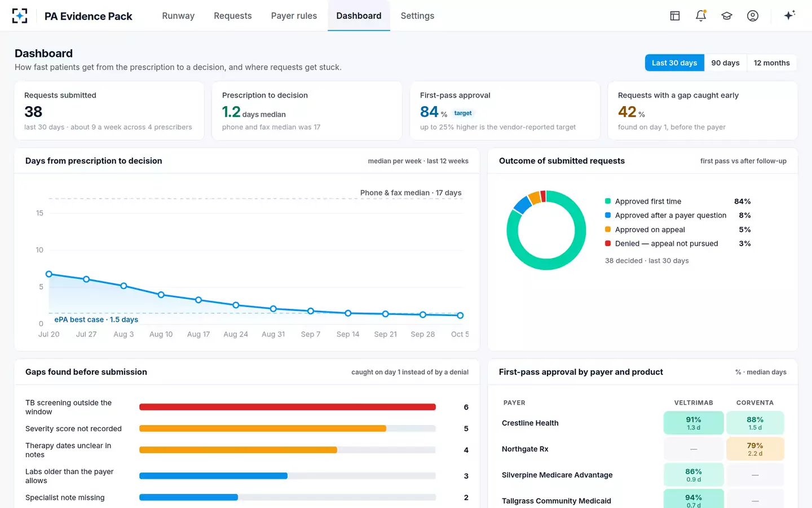Screen dimensions: 812x508
Task: Open the layout panel icon in header
Action: 675,16
